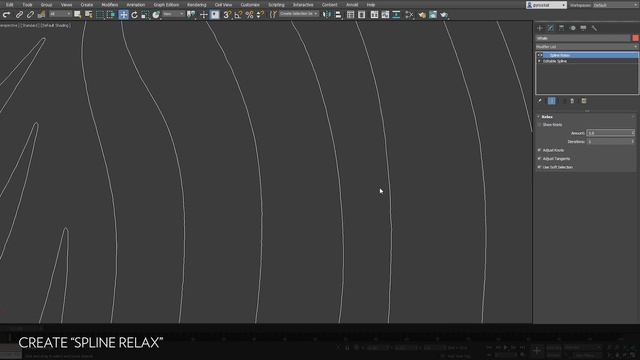
Task: Click the object name field
Action: pyautogui.click(x=583, y=38)
